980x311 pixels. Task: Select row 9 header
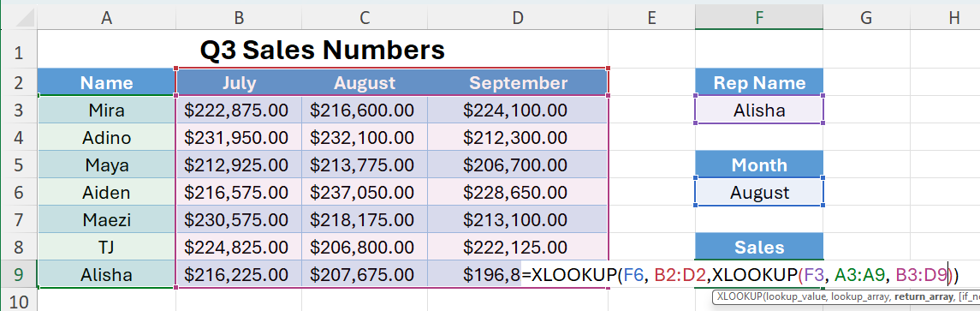pyautogui.click(x=18, y=274)
